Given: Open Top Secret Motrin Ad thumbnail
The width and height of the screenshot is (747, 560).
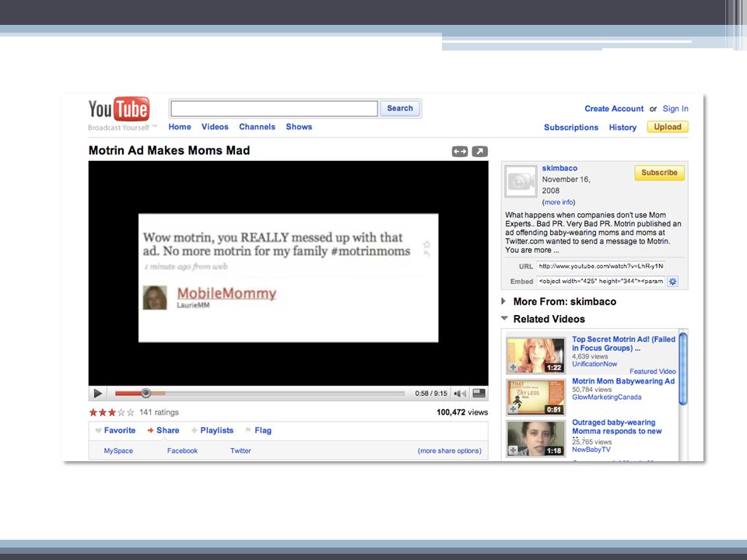Looking at the screenshot, I should [536, 355].
